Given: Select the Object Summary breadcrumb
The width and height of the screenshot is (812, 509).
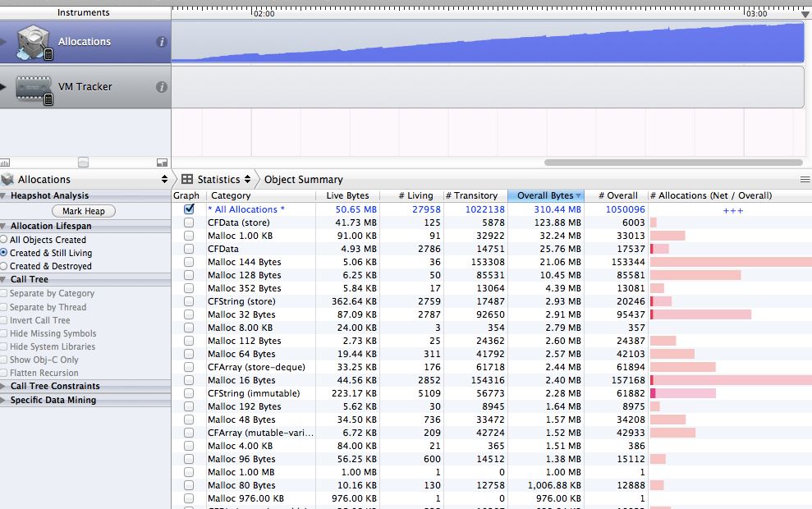Looking at the screenshot, I should click(x=304, y=179).
